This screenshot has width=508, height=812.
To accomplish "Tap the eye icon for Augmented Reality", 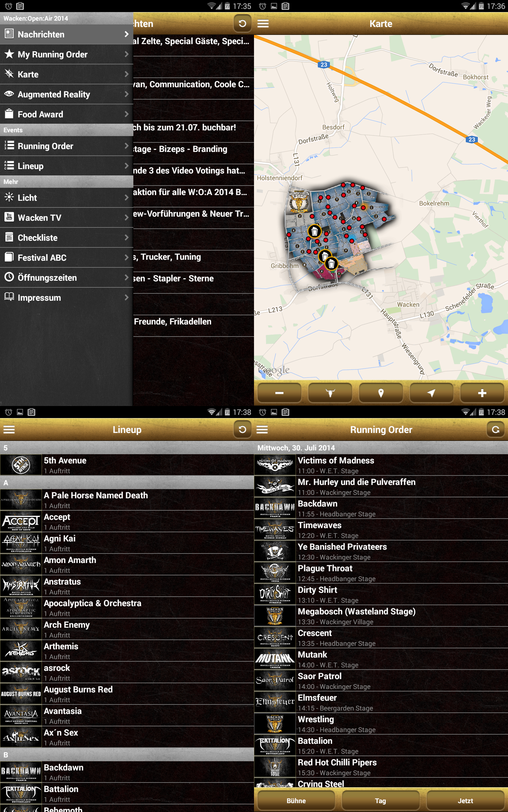I will point(9,94).
